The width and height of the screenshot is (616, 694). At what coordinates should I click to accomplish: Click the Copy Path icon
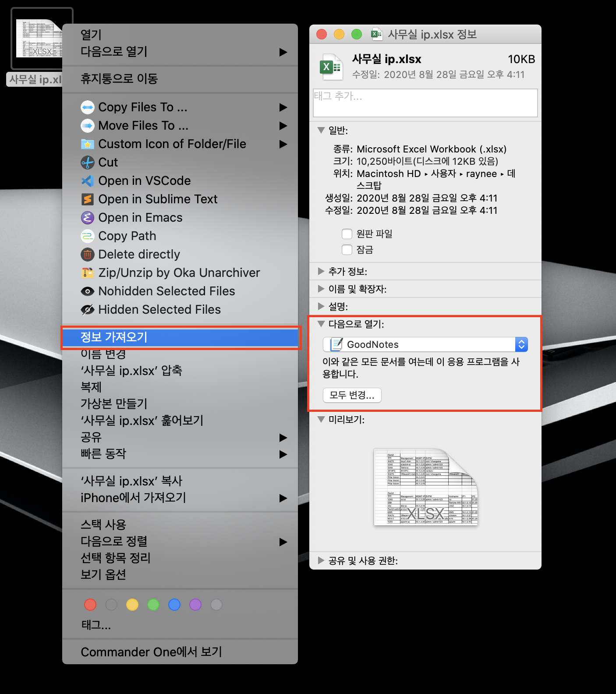88,236
